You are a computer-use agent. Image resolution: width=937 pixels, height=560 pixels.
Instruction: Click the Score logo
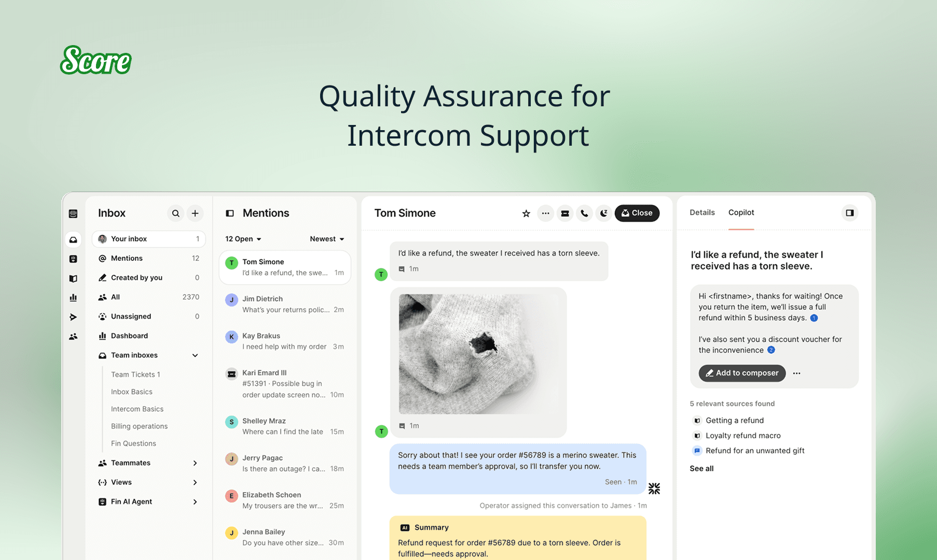click(x=96, y=60)
